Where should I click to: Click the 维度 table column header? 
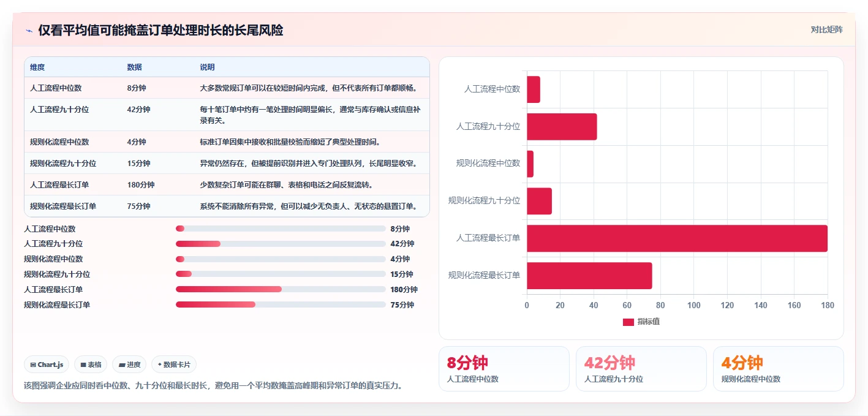click(x=37, y=67)
